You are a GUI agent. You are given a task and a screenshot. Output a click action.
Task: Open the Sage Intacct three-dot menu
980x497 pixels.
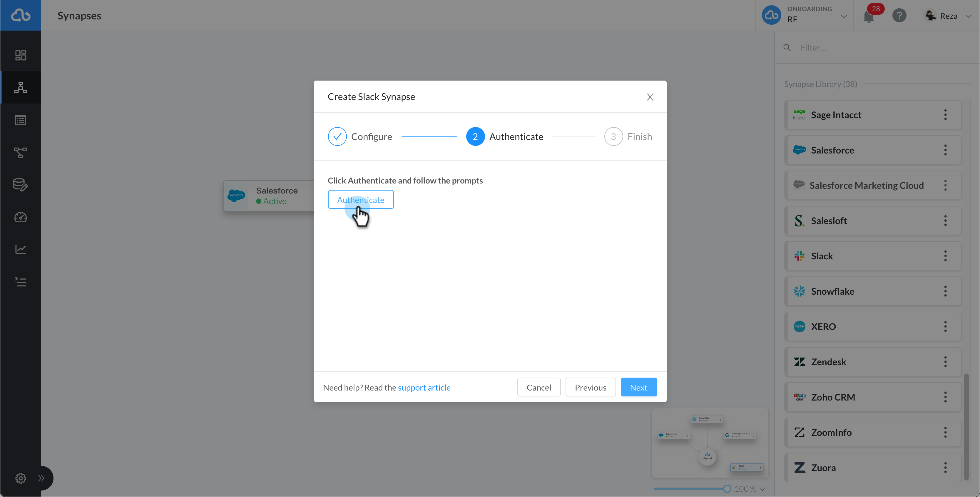pos(945,115)
